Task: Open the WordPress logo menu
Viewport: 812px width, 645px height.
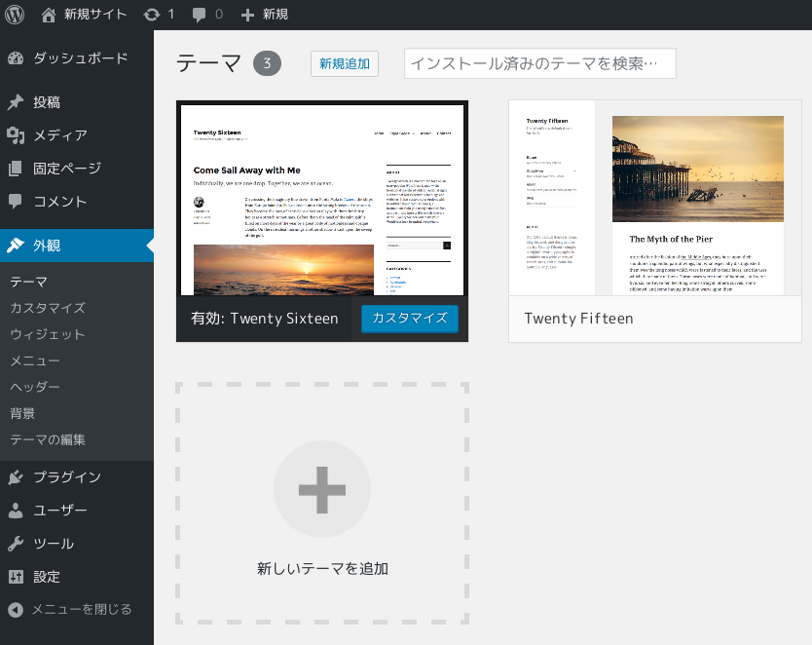Action: (x=15, y=14)
